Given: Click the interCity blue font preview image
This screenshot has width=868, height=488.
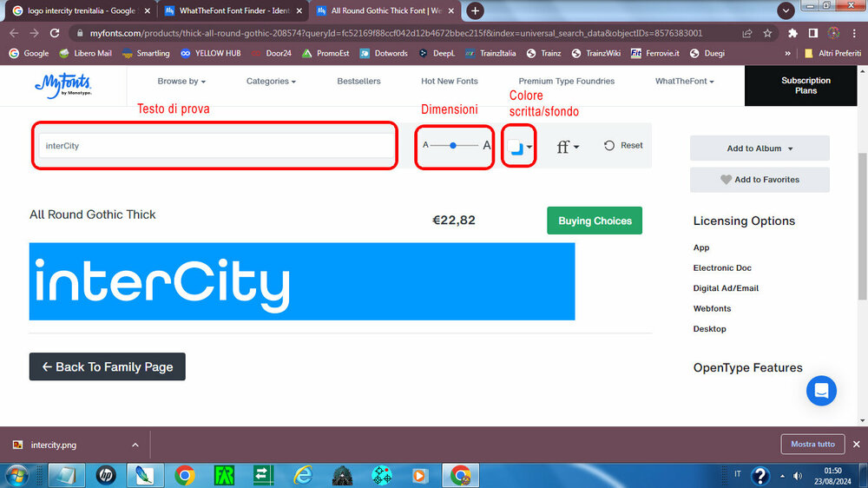Looking at the screenshot, I should pyautogui.click(x=302, y=281).
